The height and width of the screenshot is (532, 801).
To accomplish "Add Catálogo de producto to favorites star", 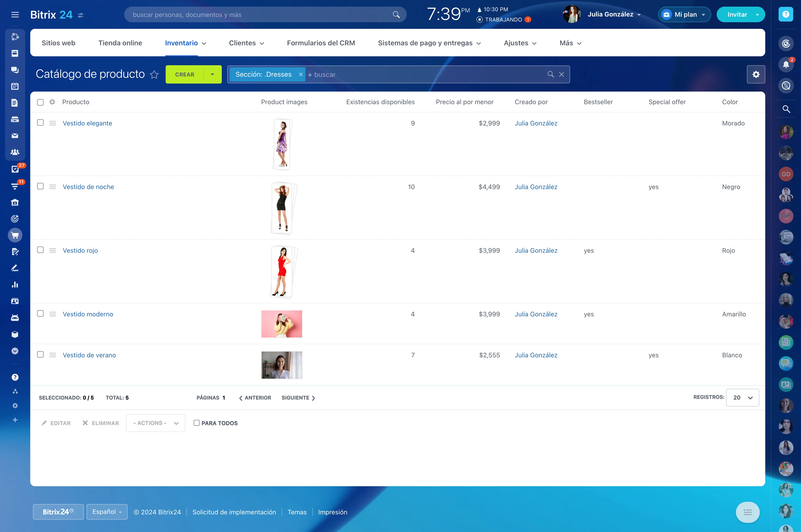I will [x=154, y=74].
